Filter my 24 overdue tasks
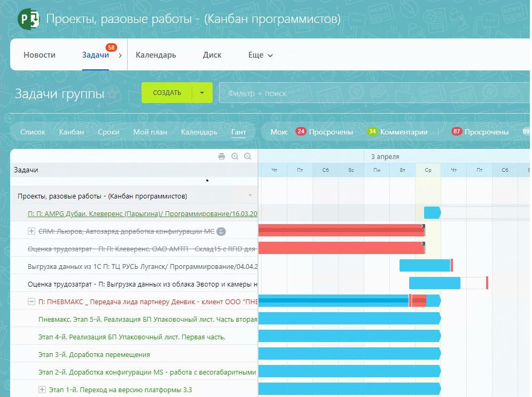 point(324,132)
